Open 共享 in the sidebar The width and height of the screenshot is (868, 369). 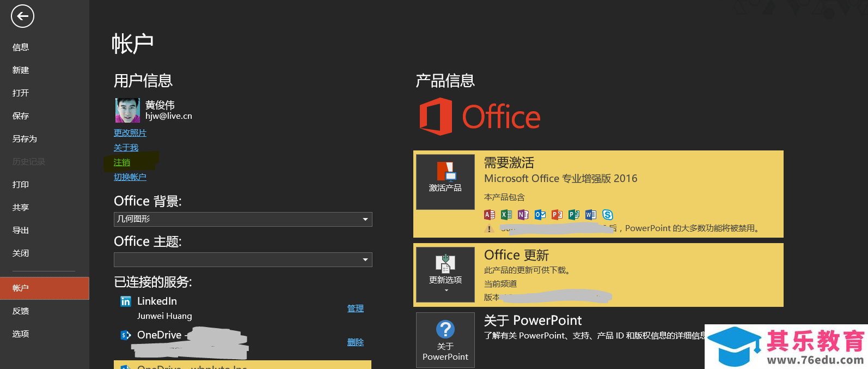[x=45, y=208]
